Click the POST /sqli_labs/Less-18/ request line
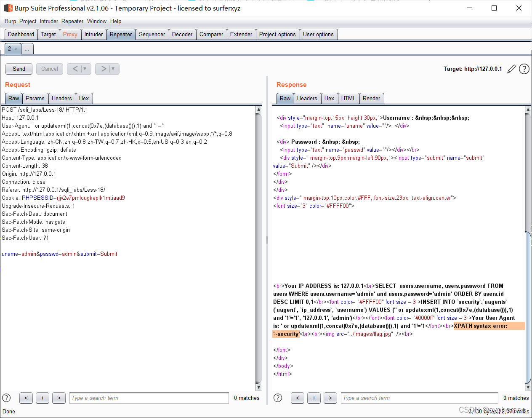 [45, 110]
